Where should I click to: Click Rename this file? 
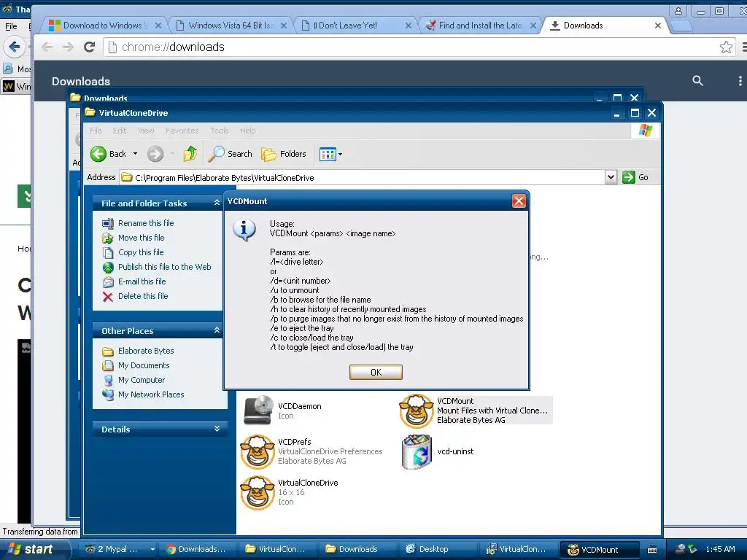click(146, 223)
